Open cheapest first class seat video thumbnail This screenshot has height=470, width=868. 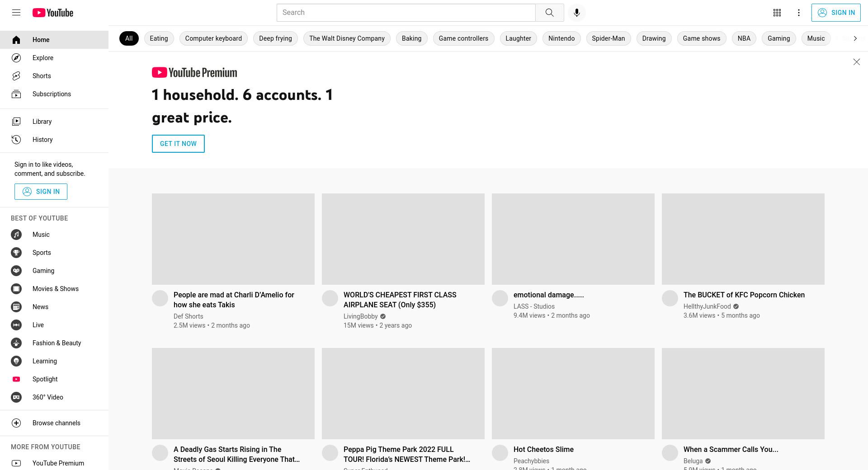tap(403, 239)
